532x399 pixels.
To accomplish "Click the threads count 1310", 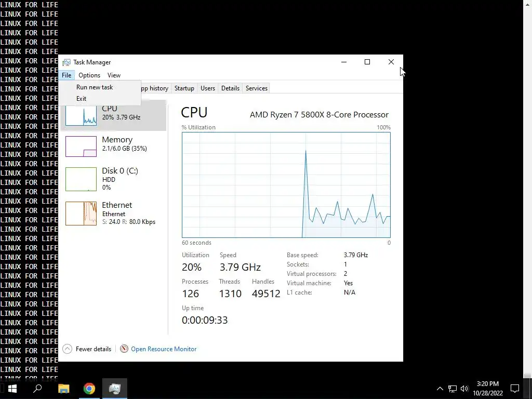I will click(x=230, y=294).
